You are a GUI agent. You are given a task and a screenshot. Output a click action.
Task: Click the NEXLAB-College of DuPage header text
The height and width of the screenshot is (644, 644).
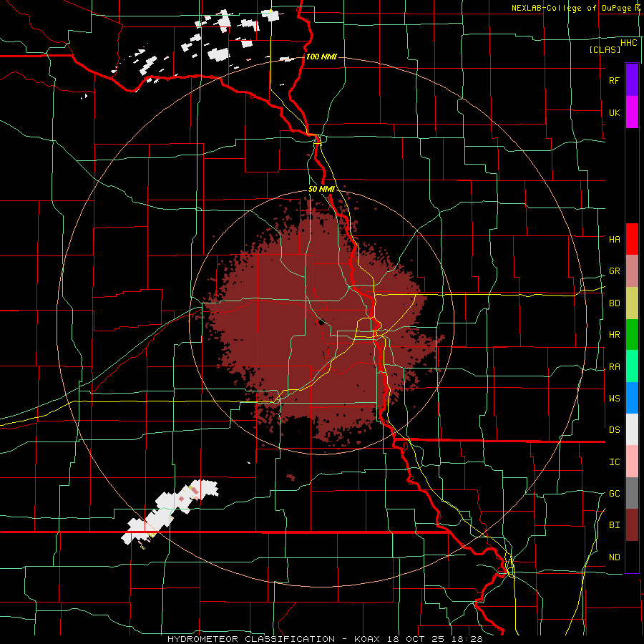coord(575,8)
